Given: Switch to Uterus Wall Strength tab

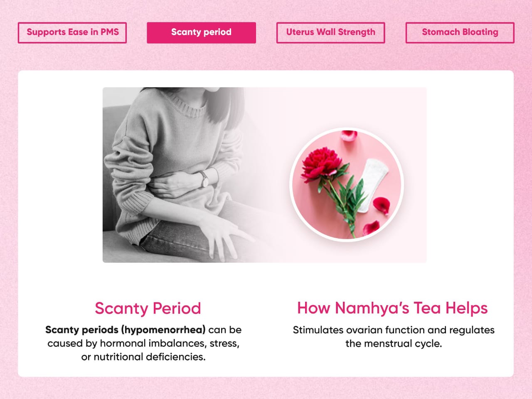Looking at the screenshot, I should tap(330, 32).
